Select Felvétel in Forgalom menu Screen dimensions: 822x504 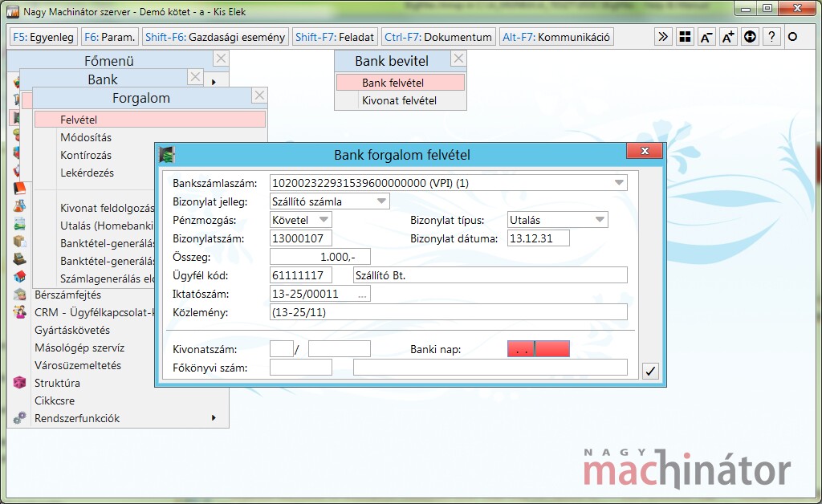(150, 120)
